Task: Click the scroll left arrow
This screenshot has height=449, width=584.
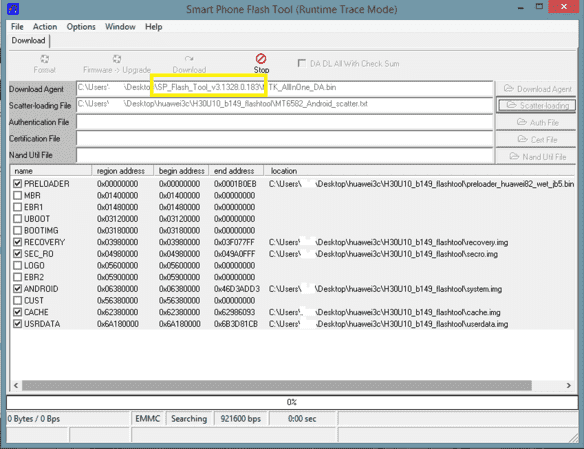Action: tap(16, 385)
